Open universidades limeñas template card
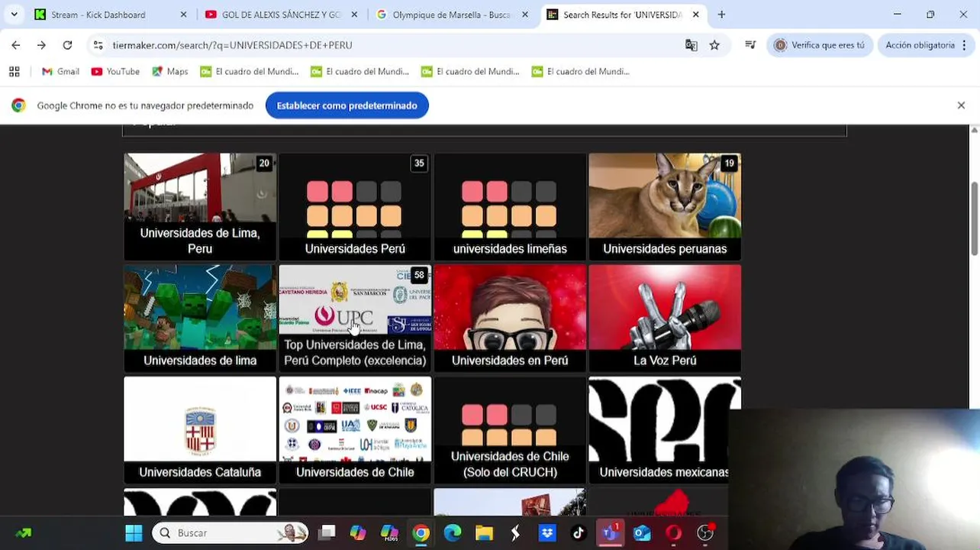The width and height of the screenshot is (980, 550). click(510, 206)
